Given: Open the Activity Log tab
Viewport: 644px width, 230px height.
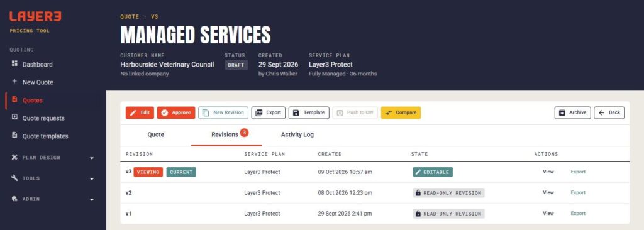Looking at the screenshot, I should pyautogui.click(x=297, y=134).
